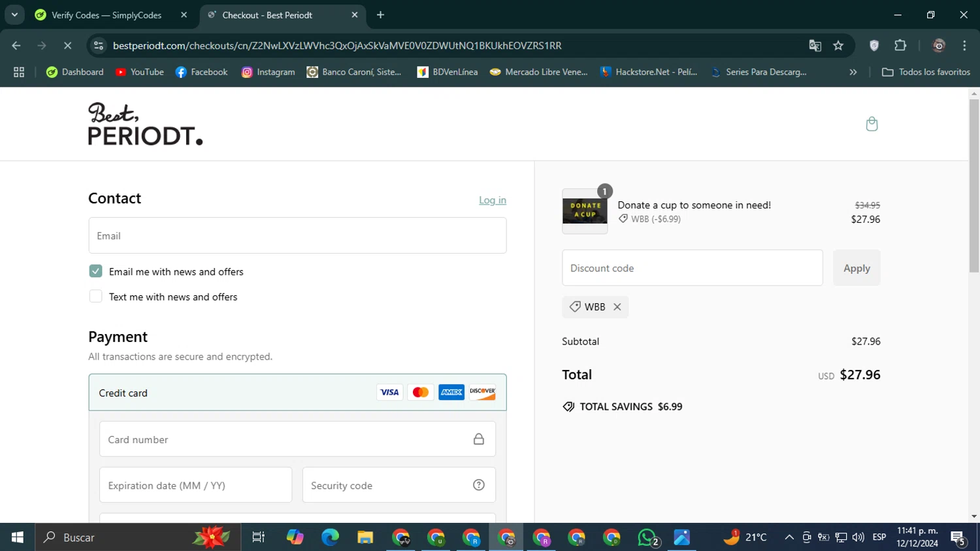Open File Explorer from the taskbar

(365, 537)
